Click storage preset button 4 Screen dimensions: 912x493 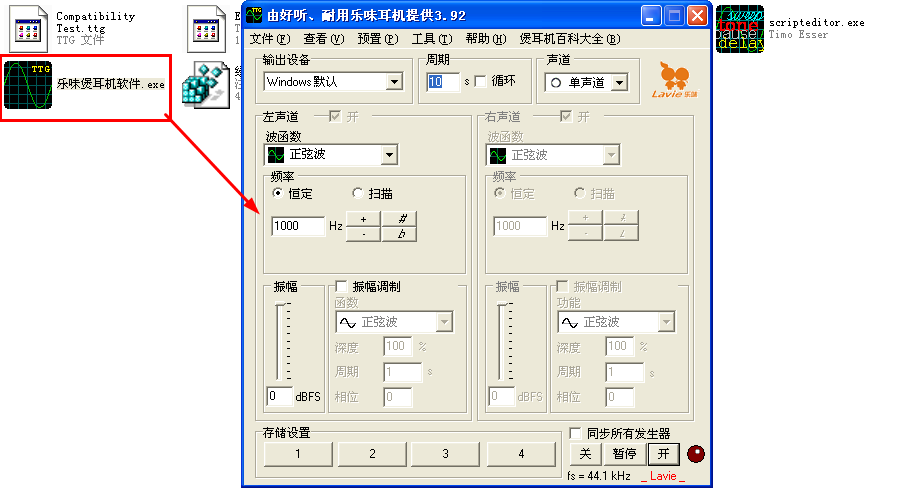click(521, 454)
